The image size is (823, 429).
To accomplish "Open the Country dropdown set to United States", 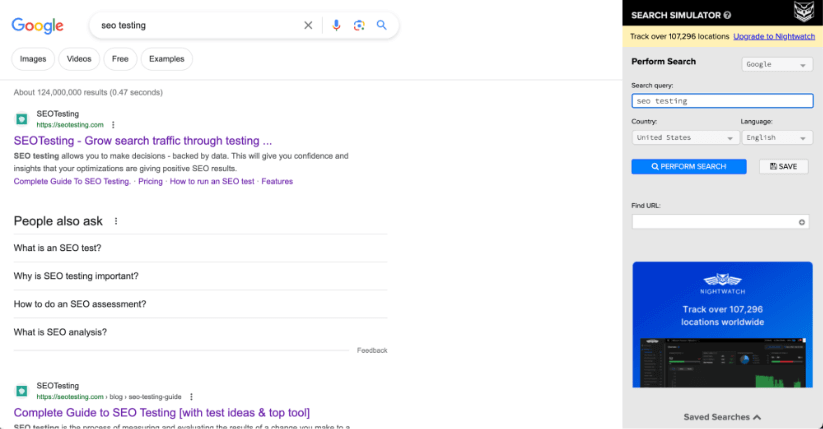I will coord(685,138).
